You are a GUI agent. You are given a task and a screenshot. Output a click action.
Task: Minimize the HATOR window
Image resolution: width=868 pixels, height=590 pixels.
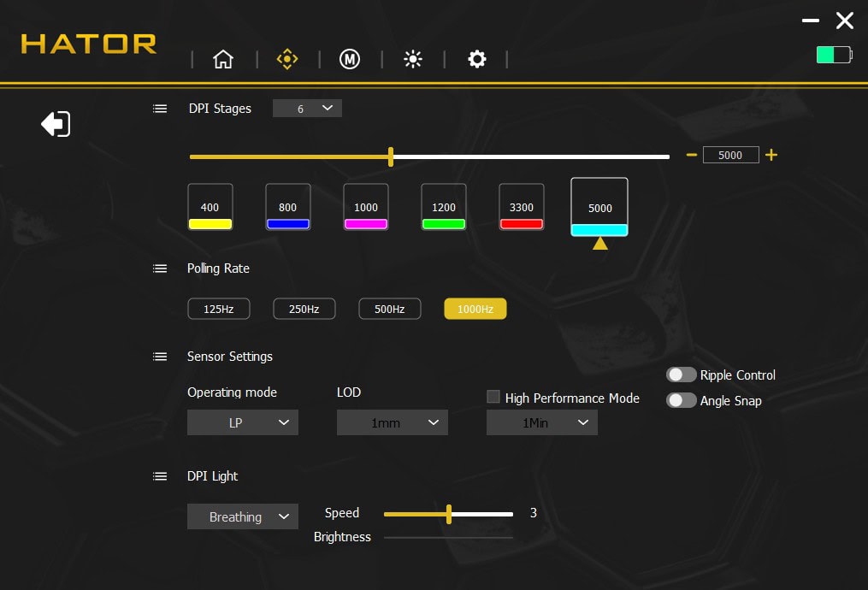[x=811, y=21]
